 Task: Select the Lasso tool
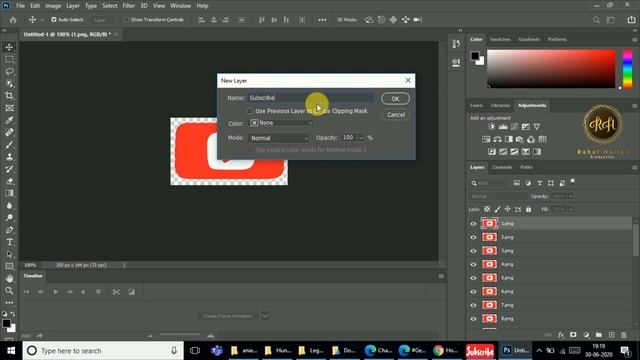(x=9, y=72)
